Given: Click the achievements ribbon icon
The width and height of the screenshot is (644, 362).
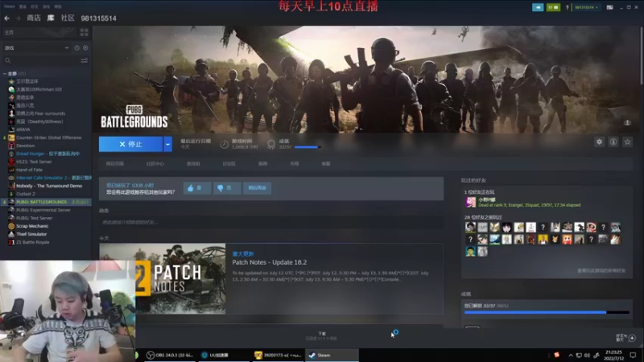Looking at the screenshot, I should pos(271,144).
